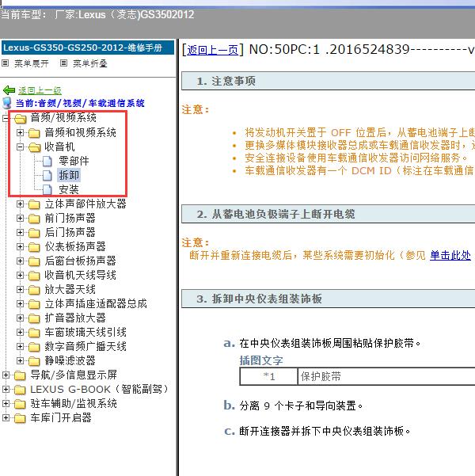This screenshot has width=475, height=476.
Task: Click 菜单展开 to expand menu
Action: [x=32, y=63]
